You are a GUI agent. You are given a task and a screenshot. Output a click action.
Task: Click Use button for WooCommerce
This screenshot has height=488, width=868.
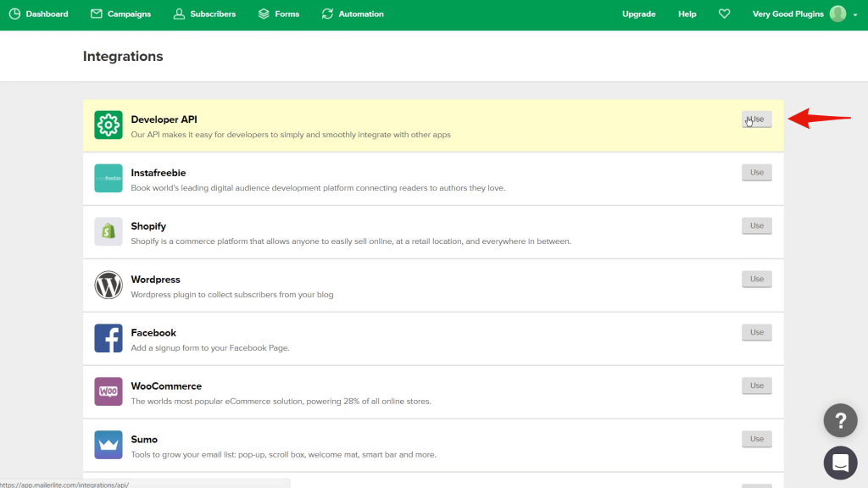[757, 385]
